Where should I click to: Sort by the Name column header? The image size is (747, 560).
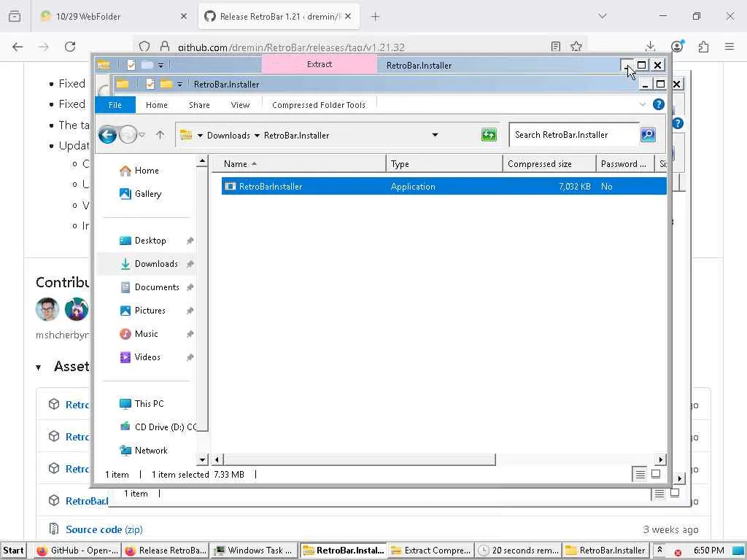coord(298,164)
